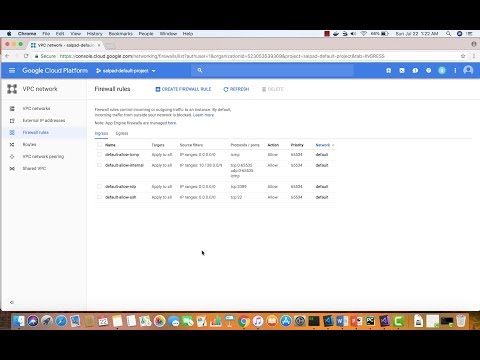This screenshot has width=480, height=360.
Task: Open Safari from the dock
Action: click(x=61, y=321)
